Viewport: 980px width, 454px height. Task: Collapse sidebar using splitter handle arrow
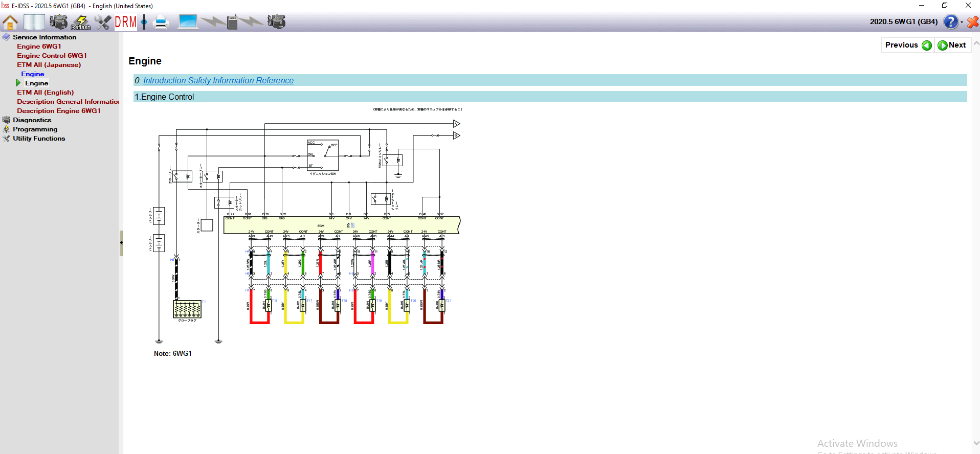point(121,243)
